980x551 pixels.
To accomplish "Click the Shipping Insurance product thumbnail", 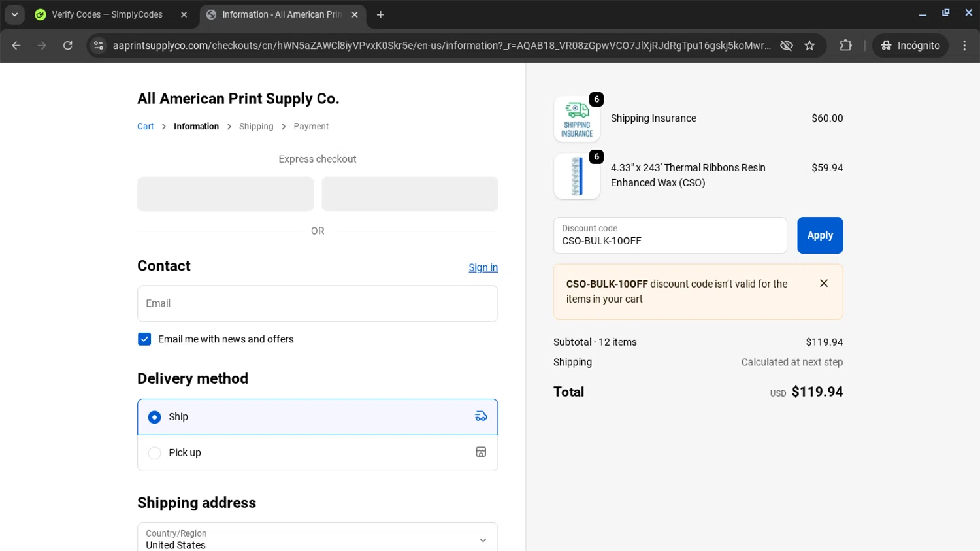I will point(577,119).
